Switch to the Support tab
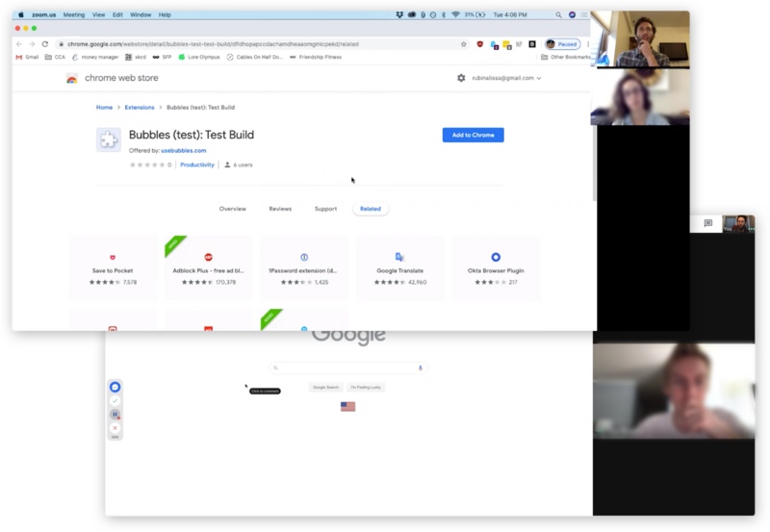The height and width of the screenshot is (532, 770). [325, 209]
